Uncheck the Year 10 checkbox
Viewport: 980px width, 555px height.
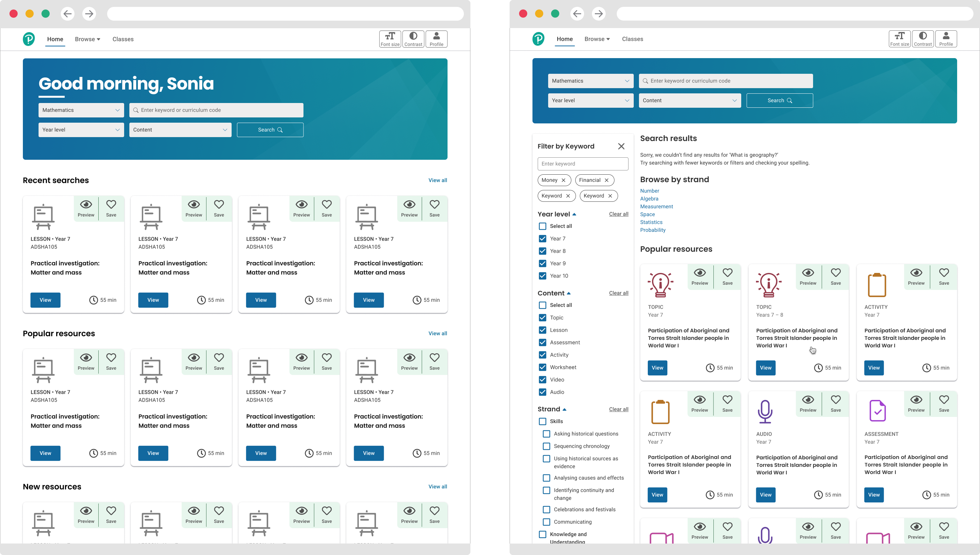pyautogui.click(x=542, y=276)
